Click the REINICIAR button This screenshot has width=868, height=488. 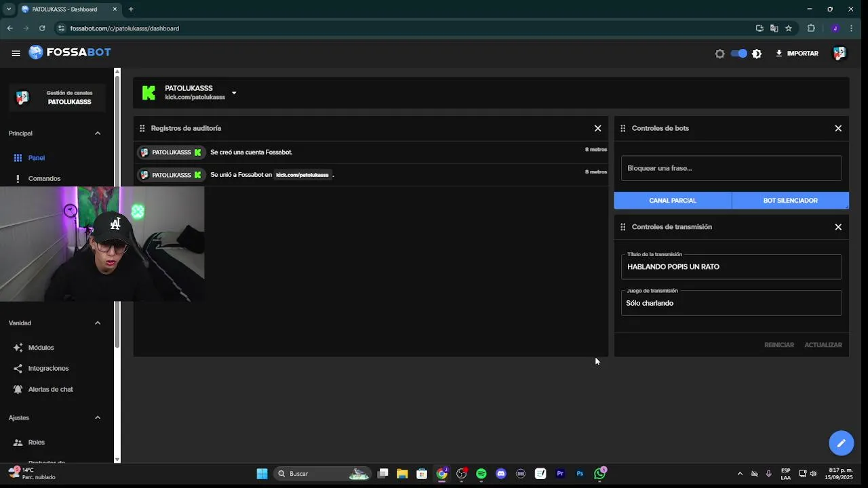pos(779,345)
